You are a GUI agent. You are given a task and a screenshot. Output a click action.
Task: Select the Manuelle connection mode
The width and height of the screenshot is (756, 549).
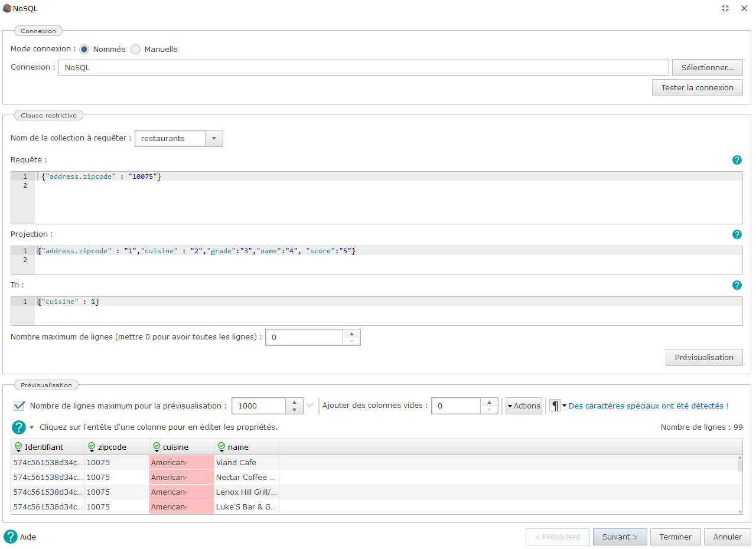point(135,50)
